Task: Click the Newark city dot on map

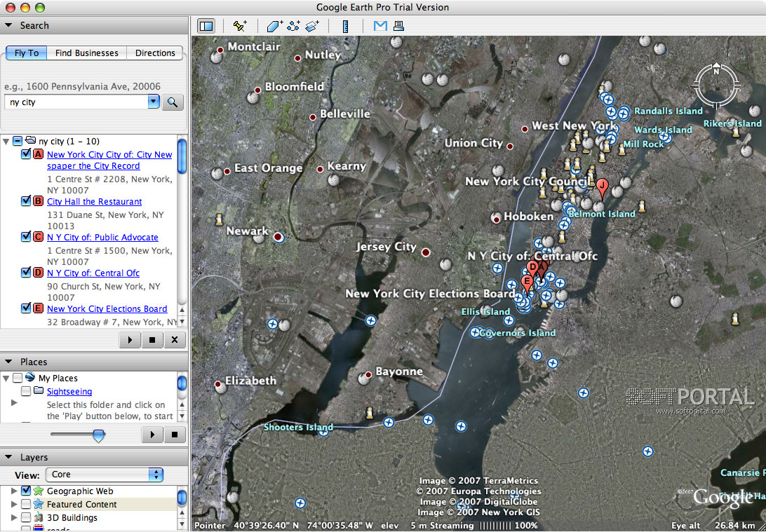Action: pyautogui.click(x=279, y=237)
